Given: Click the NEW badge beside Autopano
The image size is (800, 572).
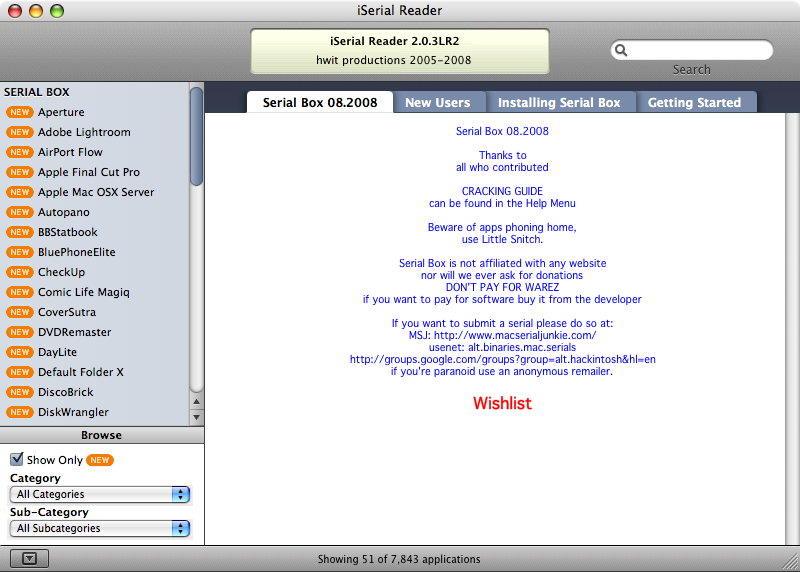Looking at the screenshot, I should pyautogui.click(x=19, y=212).
